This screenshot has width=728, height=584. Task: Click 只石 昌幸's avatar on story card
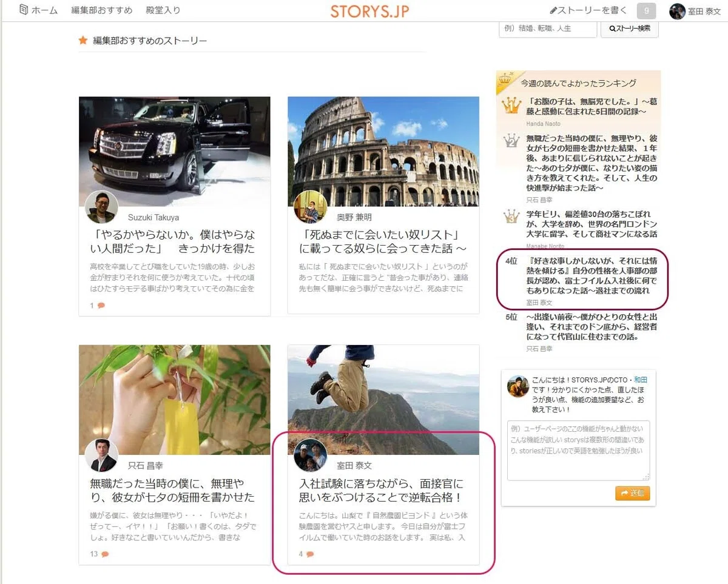pos(101,455)
